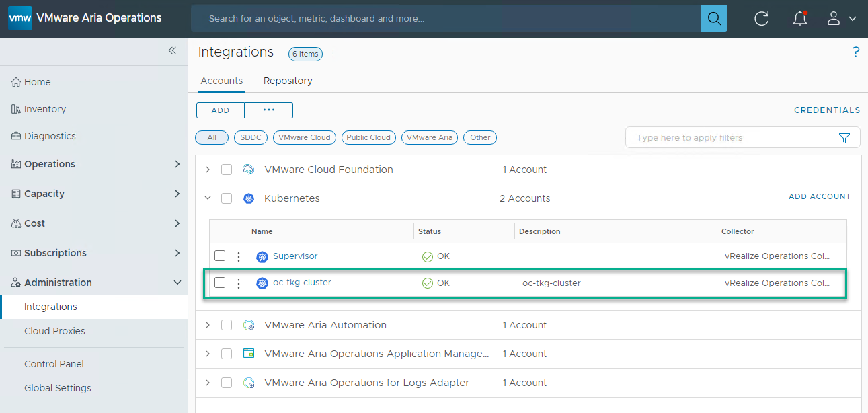Collapse the Kubernetes accounts group
868x413 pixels.
pyautogui.click(x=208, y=198)
